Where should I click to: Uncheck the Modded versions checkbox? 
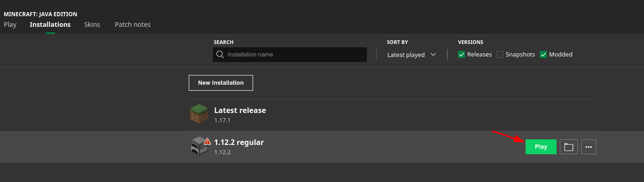[x=544, y=55]
